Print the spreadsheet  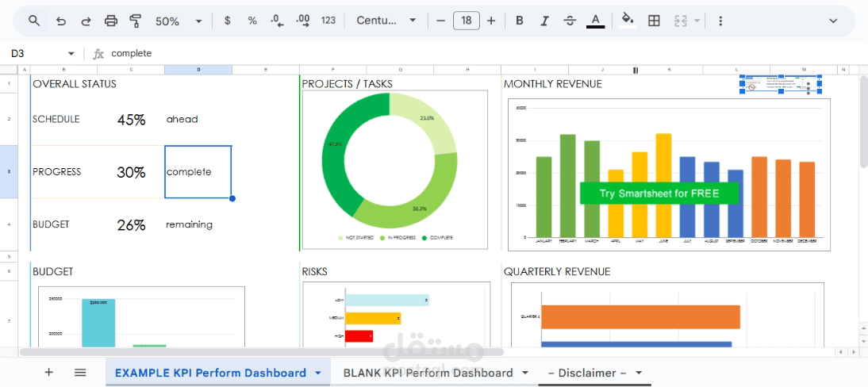[x=111, y=21]
